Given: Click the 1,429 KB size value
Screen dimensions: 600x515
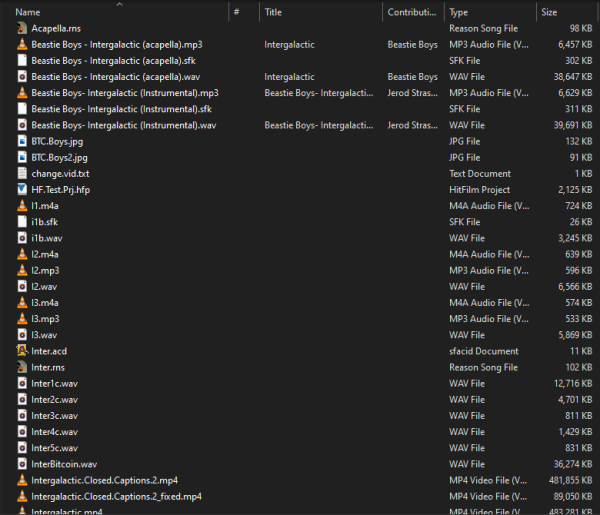Looking at the screenshot, I should (x=575, y=432).
